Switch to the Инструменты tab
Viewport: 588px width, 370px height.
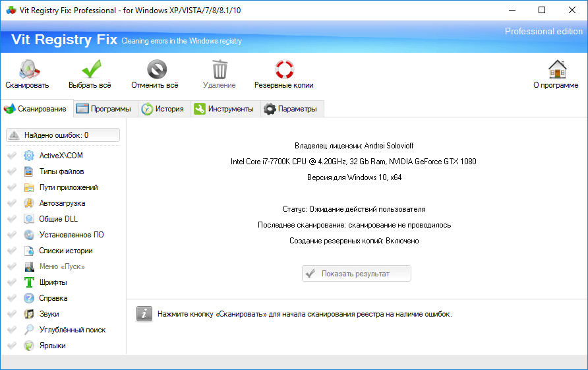click(x=224, y=109)
